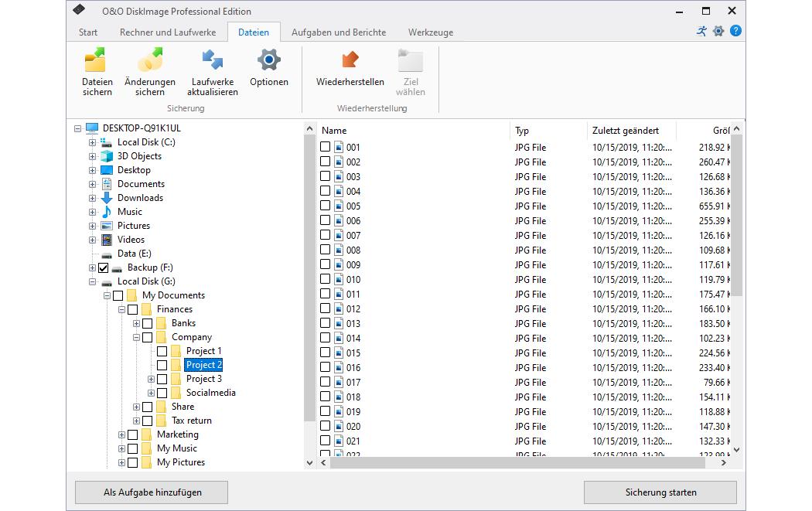Expand the Local Disk (C:) node
The image size is (812, 511).
click(x=92, y=141)
